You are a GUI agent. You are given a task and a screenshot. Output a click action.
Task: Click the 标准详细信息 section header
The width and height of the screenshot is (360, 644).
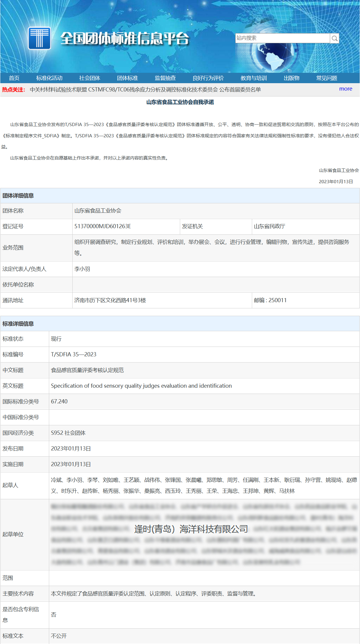pyautogui.click(x=18, y=324)
